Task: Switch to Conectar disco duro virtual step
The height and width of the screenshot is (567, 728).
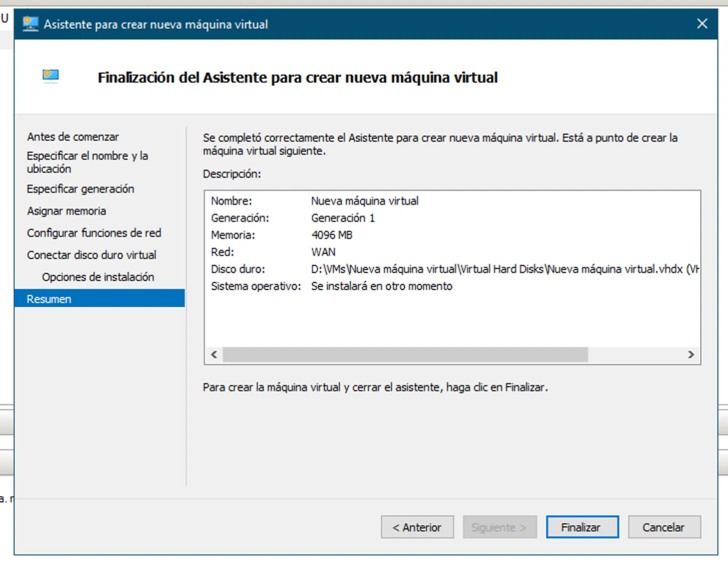Action: 91,255
